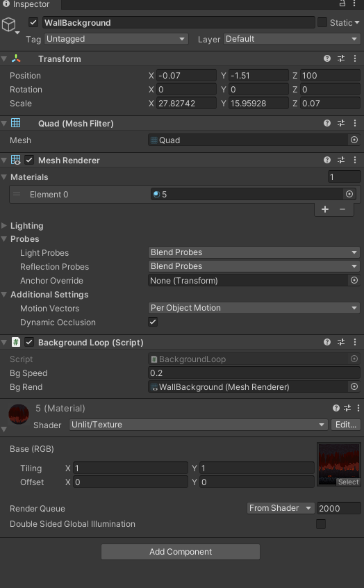Click the Mesh Filter grid icon
The height and width of the screenshot is (588, 364).
(x=16, y=123)
